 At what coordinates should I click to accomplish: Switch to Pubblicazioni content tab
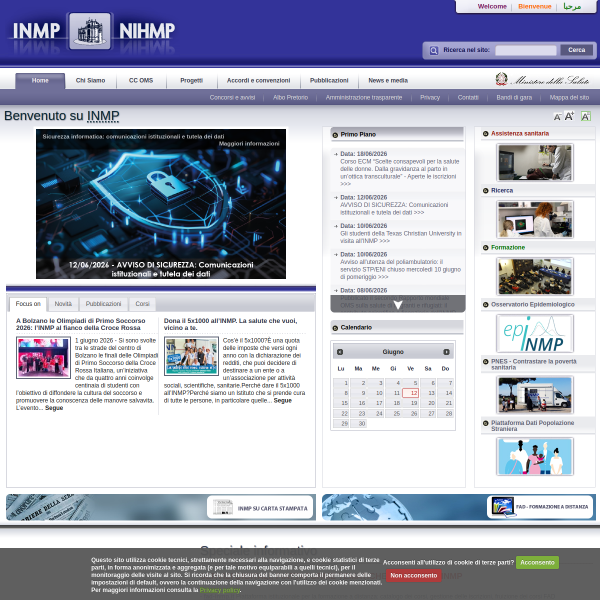[x=103, y=304]
